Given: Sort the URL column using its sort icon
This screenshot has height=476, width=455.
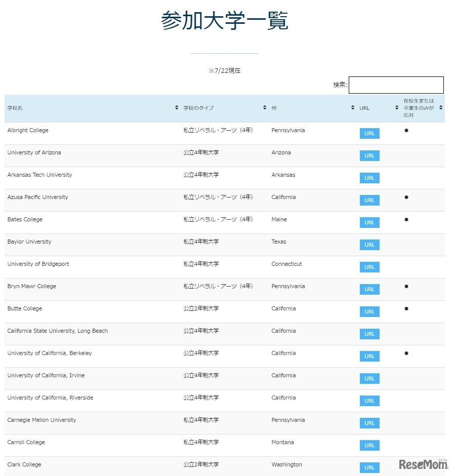Looking at the screenshot, I should pos(396,107).
